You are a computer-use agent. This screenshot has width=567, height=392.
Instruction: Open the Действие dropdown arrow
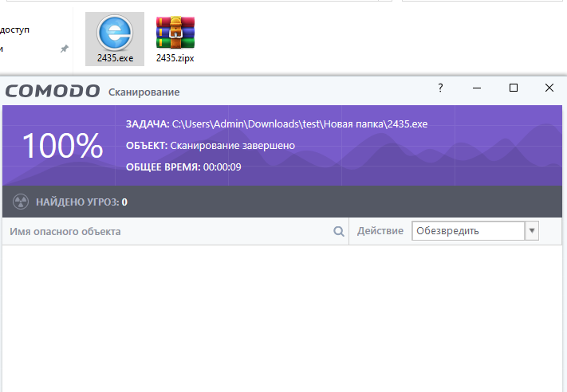point(532,230)
